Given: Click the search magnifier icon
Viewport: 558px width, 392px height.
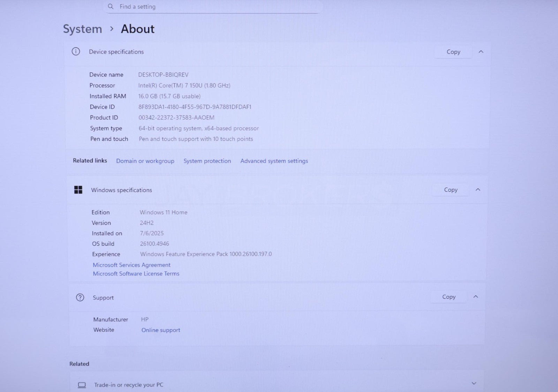Looking at the screenshot, I should pyautogui.click(x=111, y=6).
